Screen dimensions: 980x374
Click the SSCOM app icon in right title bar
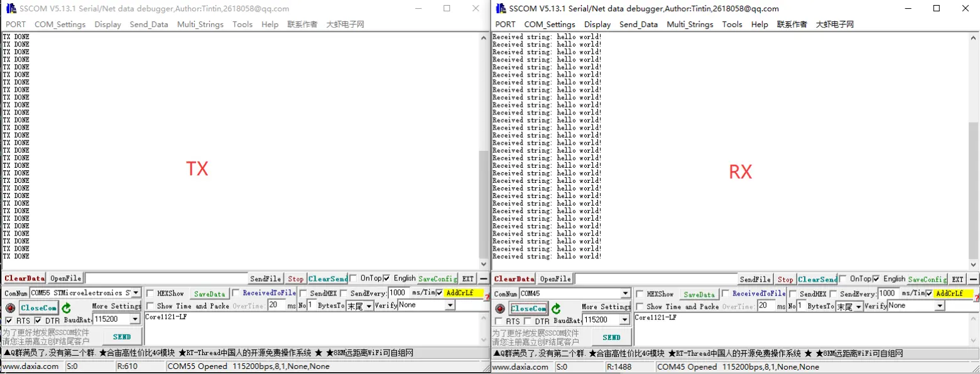coord(501,8)
